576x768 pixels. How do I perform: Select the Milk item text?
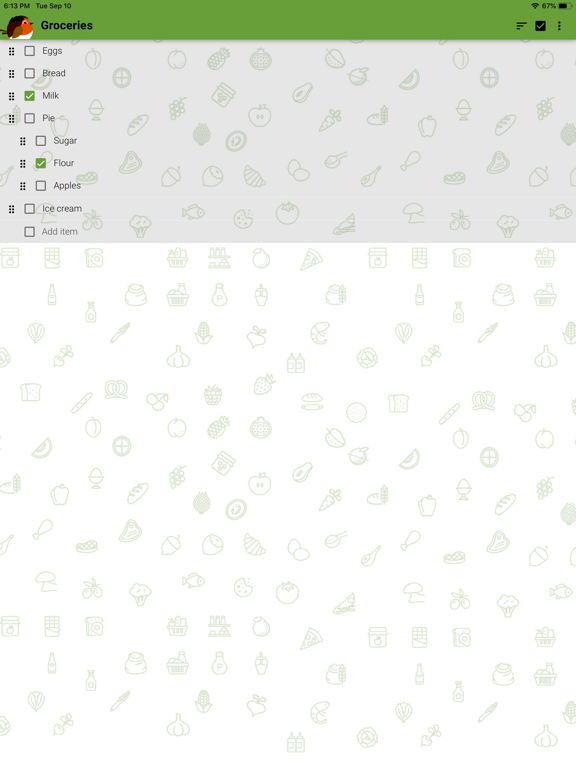click(50, 96)
